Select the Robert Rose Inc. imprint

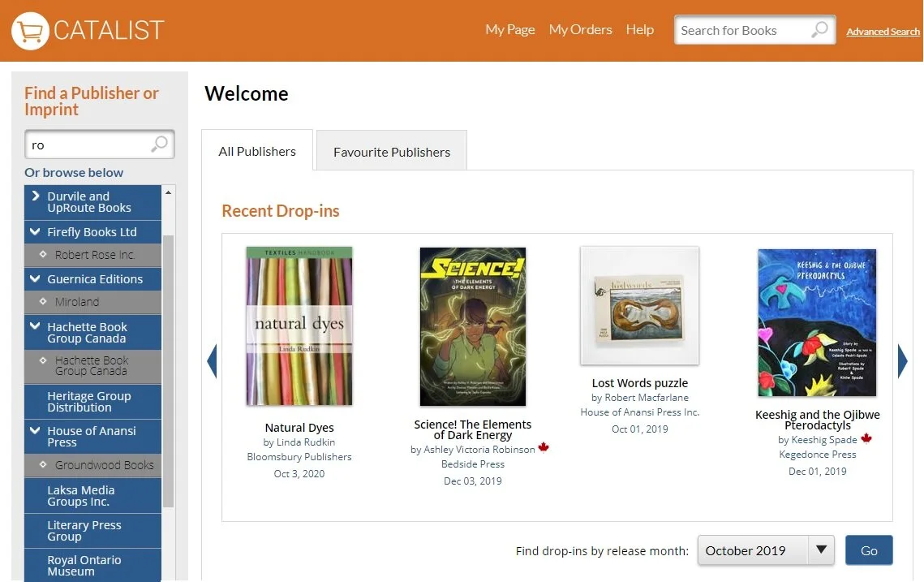(92, 255)
